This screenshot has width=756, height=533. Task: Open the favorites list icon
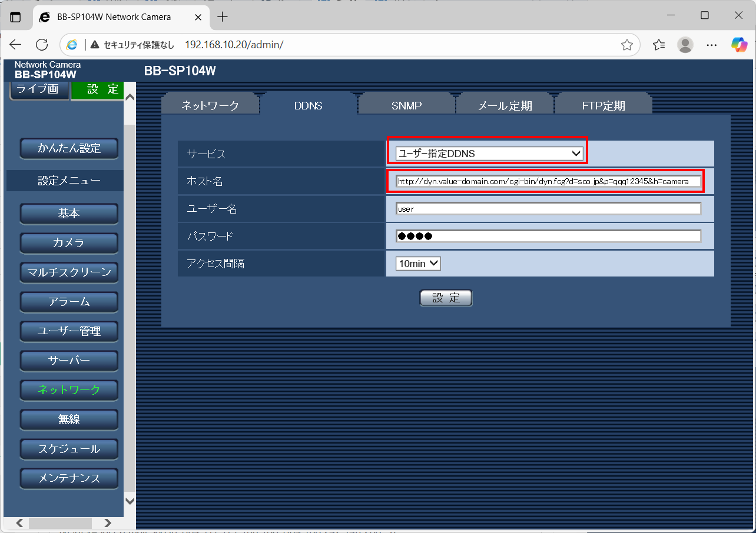tap(659, 45)
